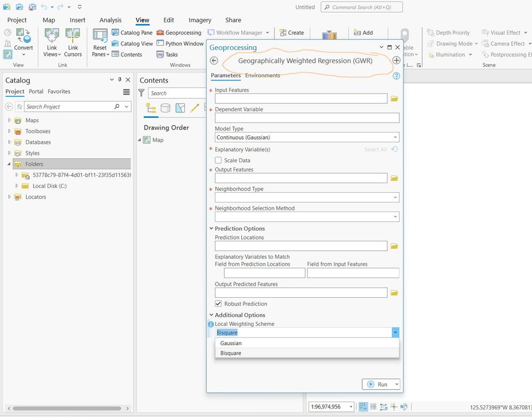
Task: Open Geoprocessing tool help icon
Action: 396,76
